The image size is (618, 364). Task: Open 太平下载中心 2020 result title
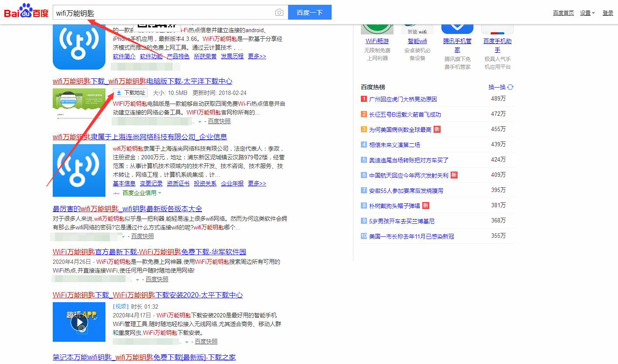point(148,295)
